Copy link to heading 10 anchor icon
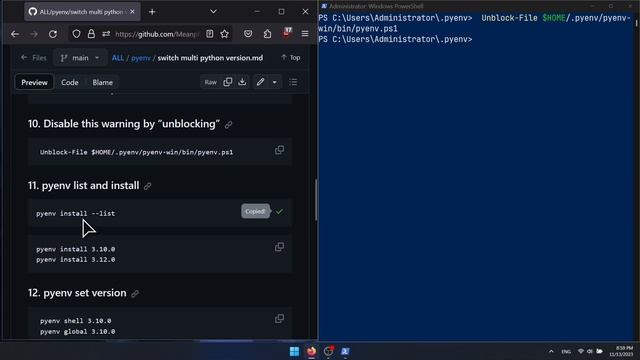640x360 pixels. pos(229,124)
